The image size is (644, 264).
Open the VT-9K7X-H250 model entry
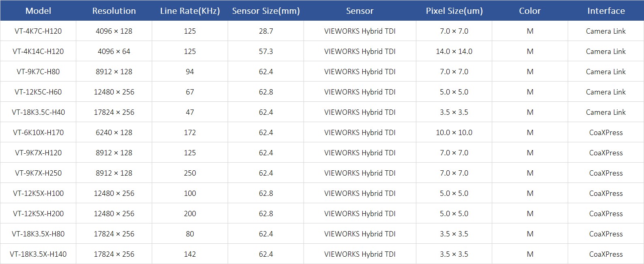[x=38, y=173]
